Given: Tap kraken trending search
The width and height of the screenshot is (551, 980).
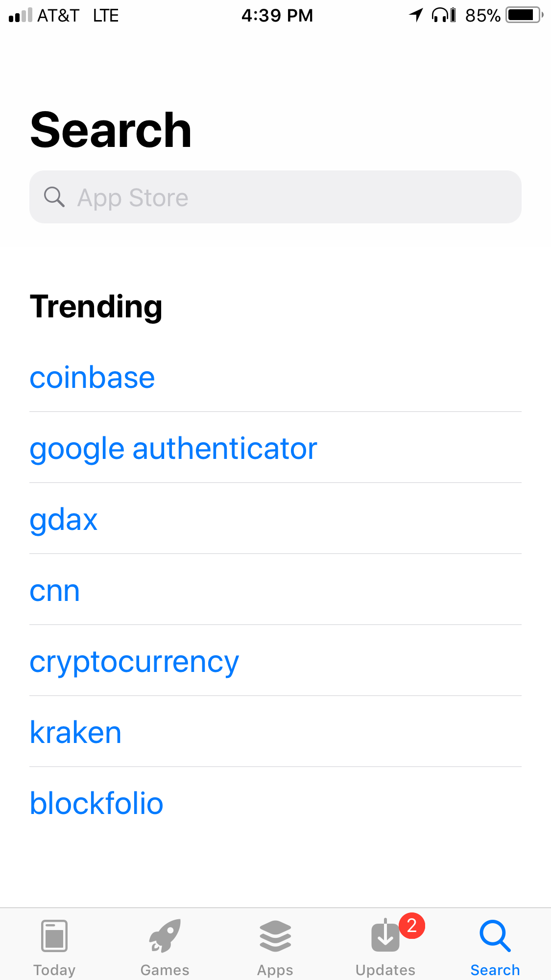Looking at the screenshot, I should pyautogui.click(x=75, y=733).
